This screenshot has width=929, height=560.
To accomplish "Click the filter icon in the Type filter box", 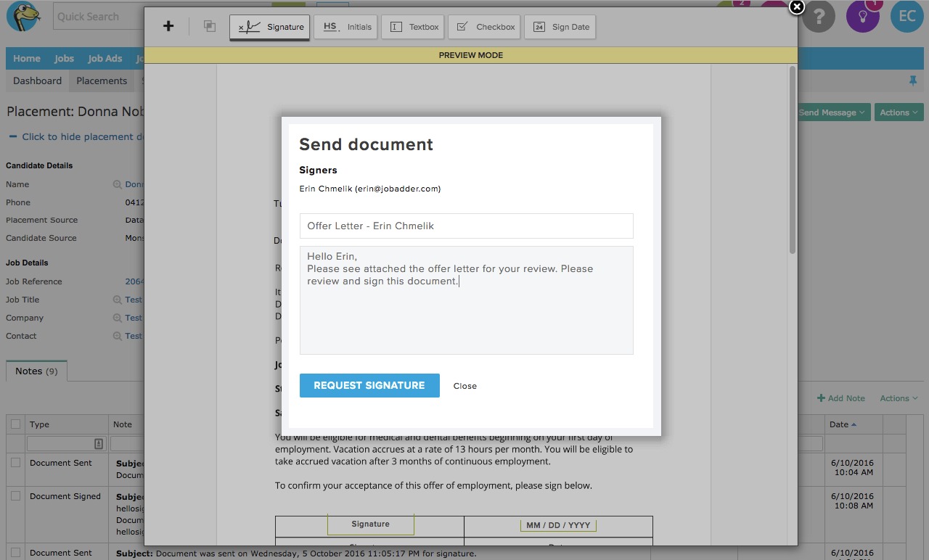I will click(99, 443).
